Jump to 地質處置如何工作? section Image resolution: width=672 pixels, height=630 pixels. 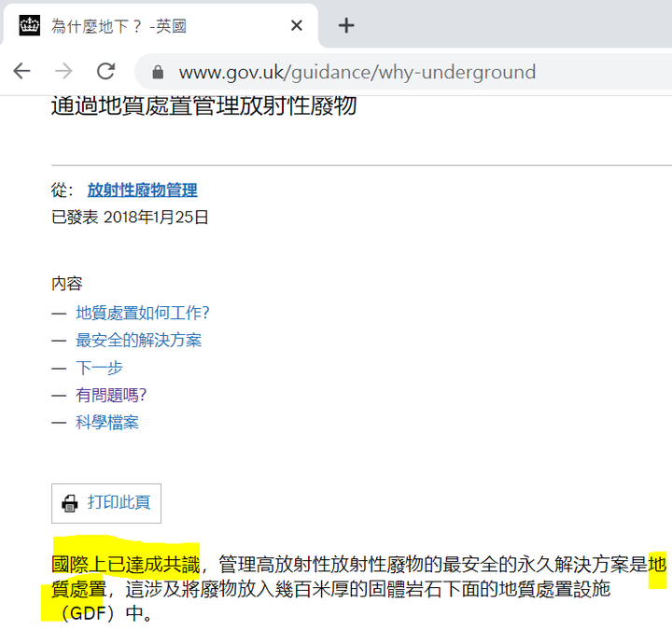point(143,313)
